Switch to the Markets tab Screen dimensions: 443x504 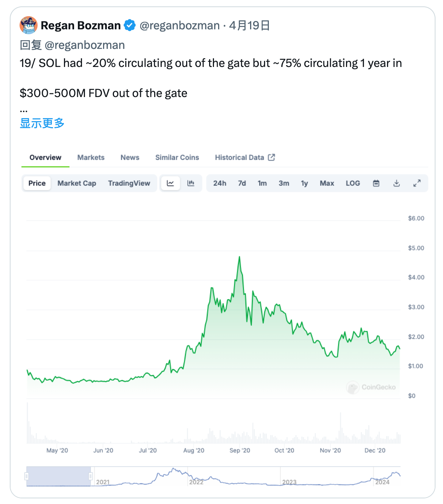pos(91,157)
